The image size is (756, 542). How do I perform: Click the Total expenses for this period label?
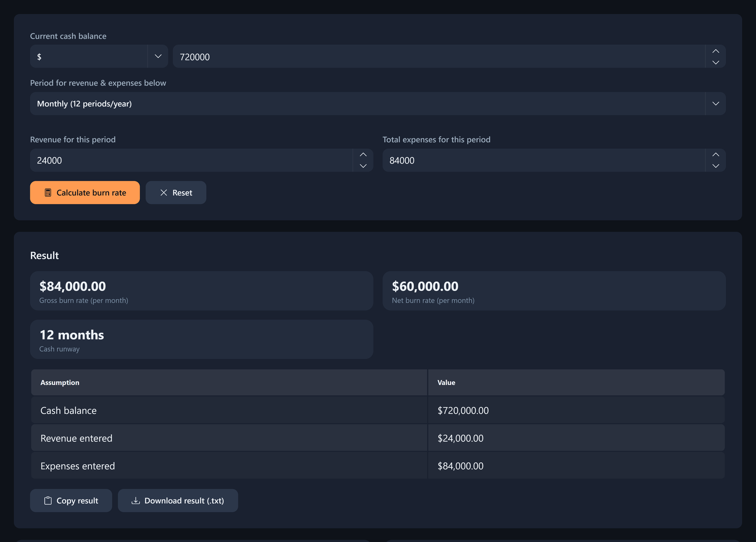pyautogui.click(x=437, y=139)
